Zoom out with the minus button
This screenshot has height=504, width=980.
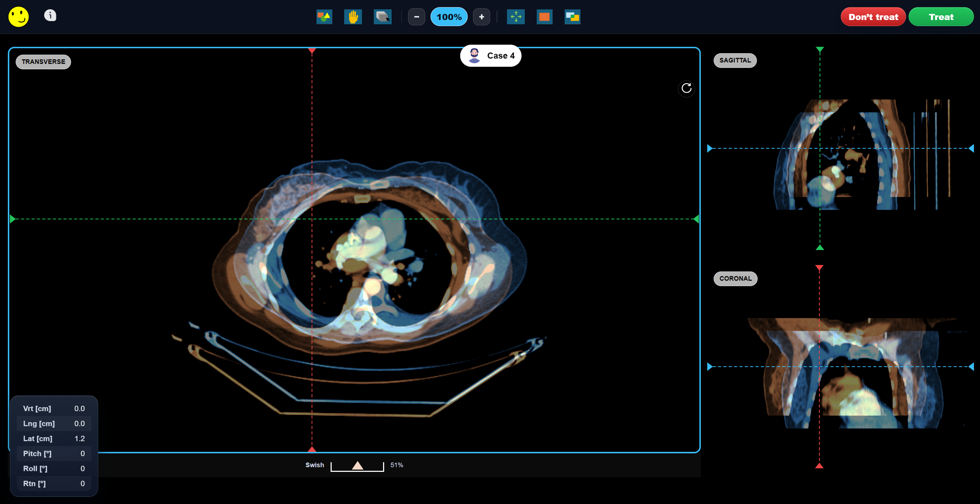coord(416,17)
